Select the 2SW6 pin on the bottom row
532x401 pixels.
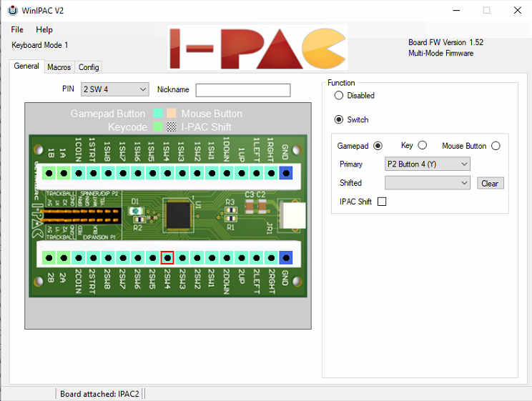(138, 258)
